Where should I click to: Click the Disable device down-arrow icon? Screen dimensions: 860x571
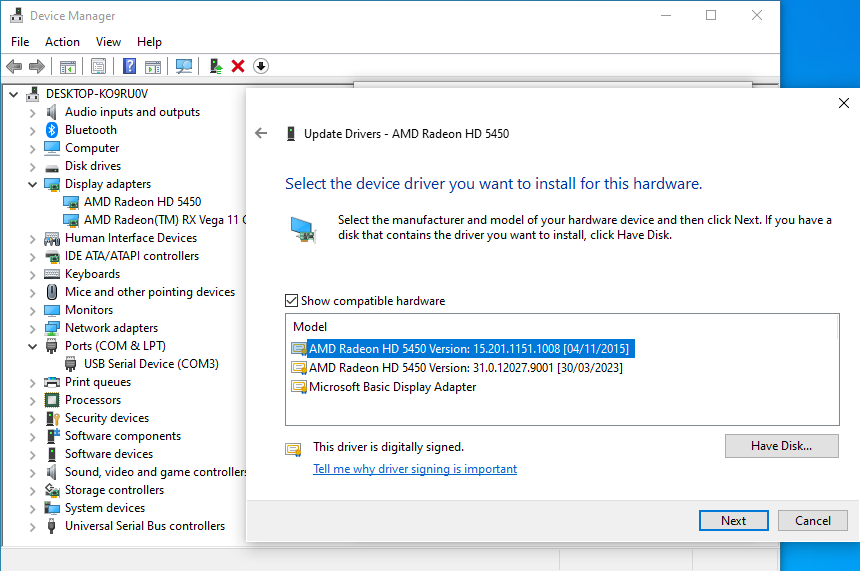[261, 66]
